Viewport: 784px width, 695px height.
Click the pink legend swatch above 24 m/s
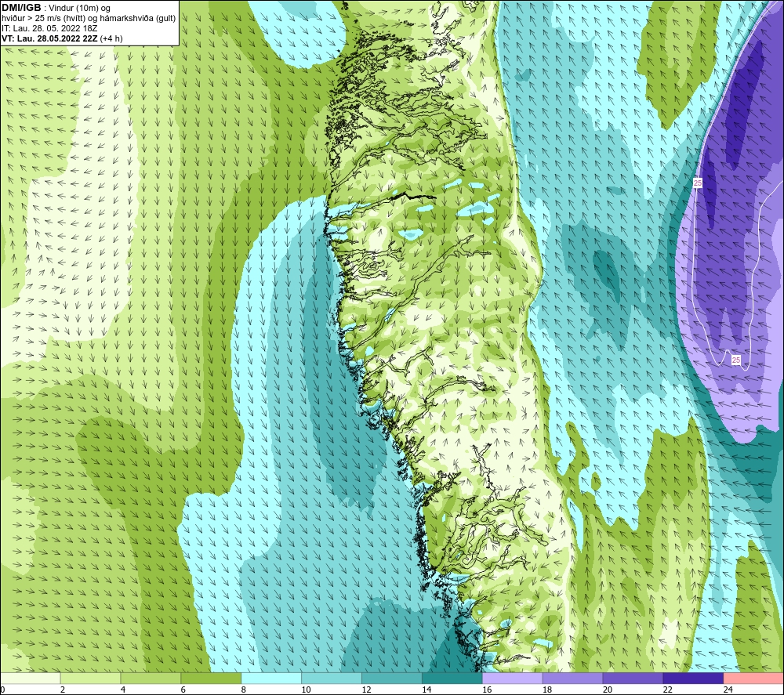753,678
